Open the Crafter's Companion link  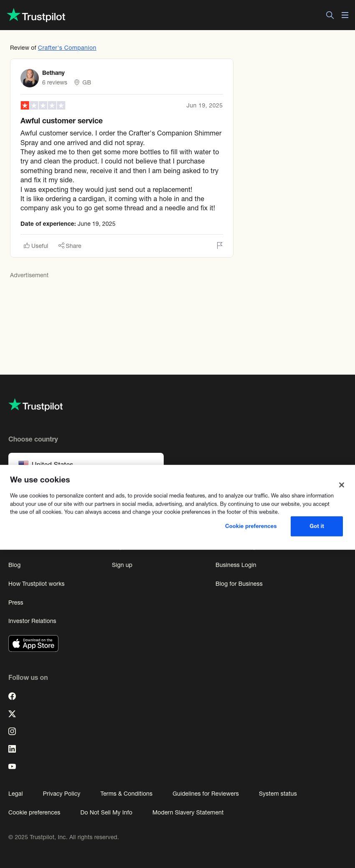coord(67,48)
